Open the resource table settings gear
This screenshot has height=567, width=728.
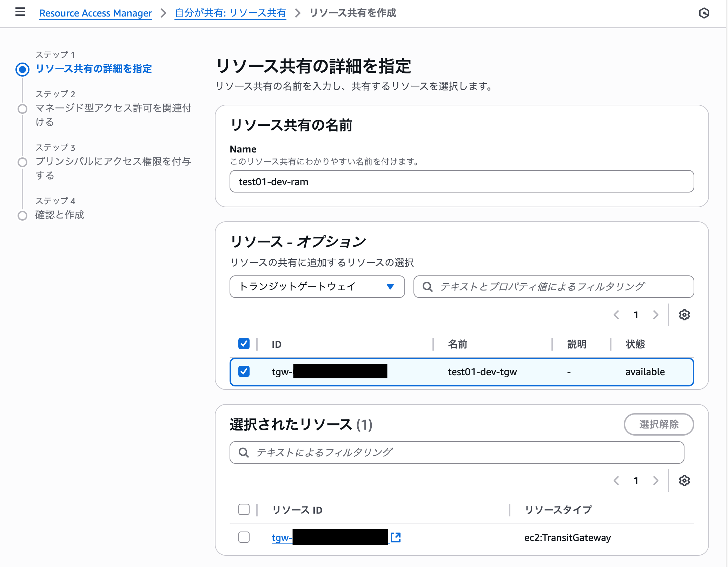click(684, 315)
